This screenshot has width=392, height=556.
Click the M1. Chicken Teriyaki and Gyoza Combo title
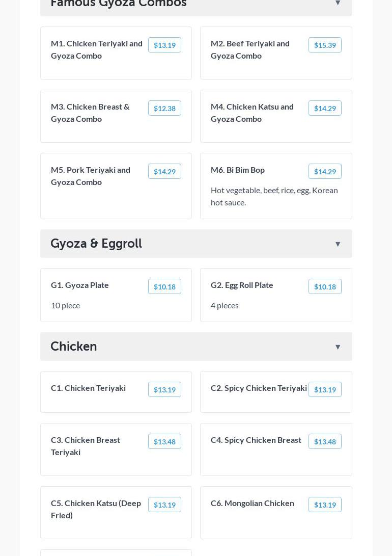(97, 49)
